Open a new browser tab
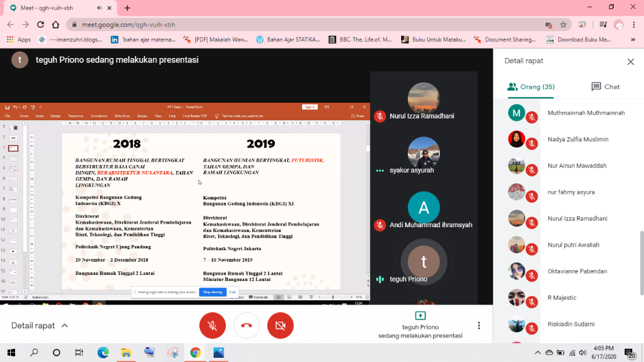Image resolution: width=644 pixels, height=362 pixels. (x=127, y=8)
